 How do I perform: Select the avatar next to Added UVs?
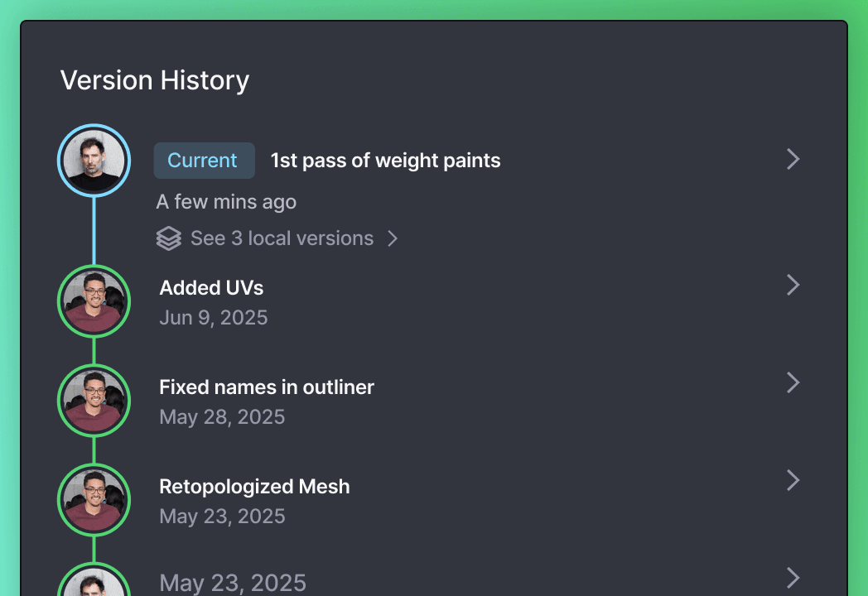tap(94, 301)
